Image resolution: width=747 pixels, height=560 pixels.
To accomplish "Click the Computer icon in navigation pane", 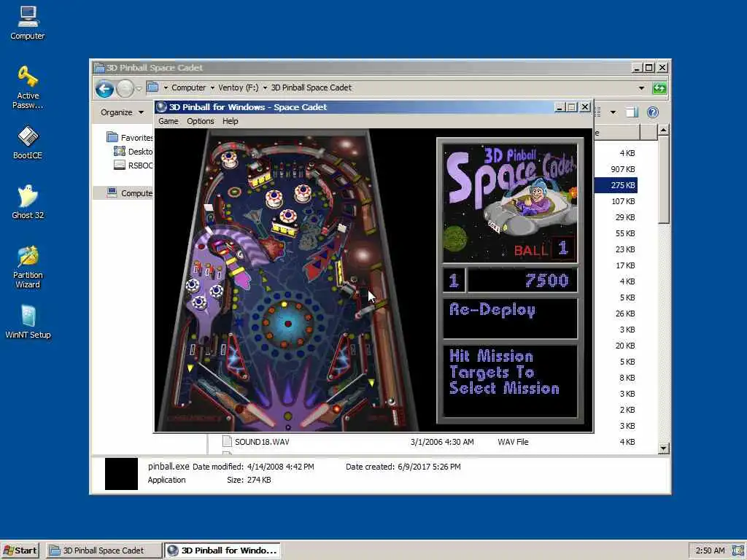I will pos(112,192).
